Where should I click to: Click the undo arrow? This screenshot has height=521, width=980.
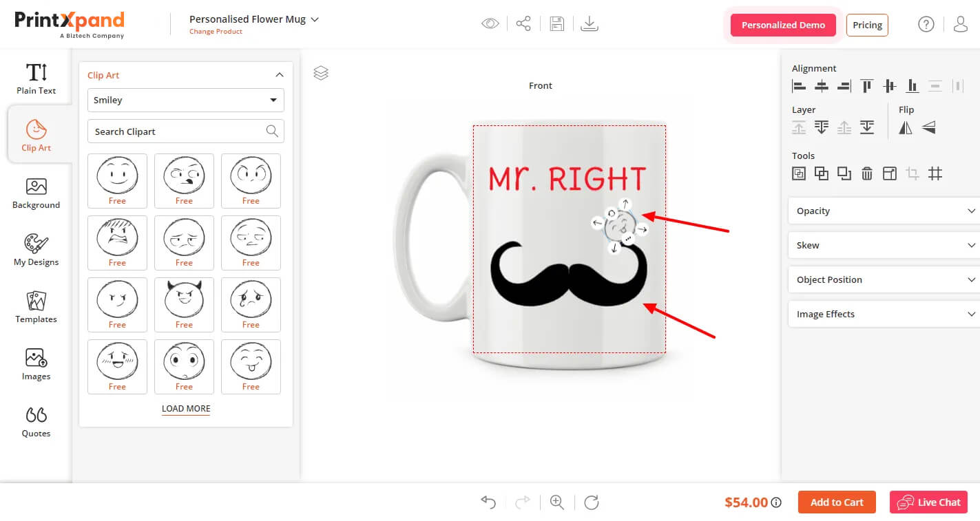coord(488,502)
